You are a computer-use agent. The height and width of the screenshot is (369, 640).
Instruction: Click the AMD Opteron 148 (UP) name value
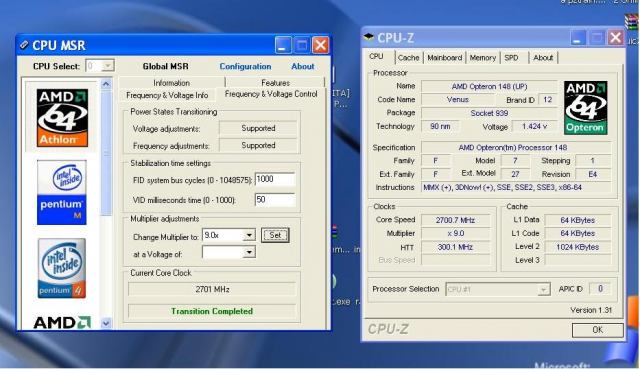[x=489, y=87]
